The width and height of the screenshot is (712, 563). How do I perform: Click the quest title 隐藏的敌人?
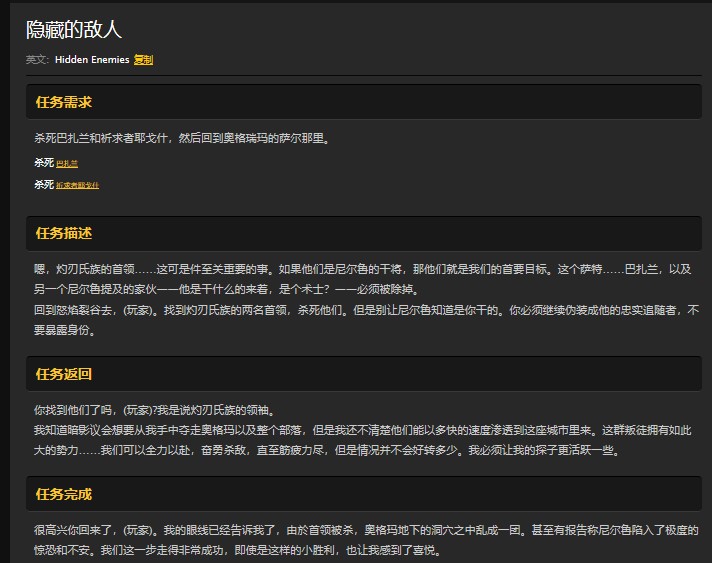pos(74,30)
